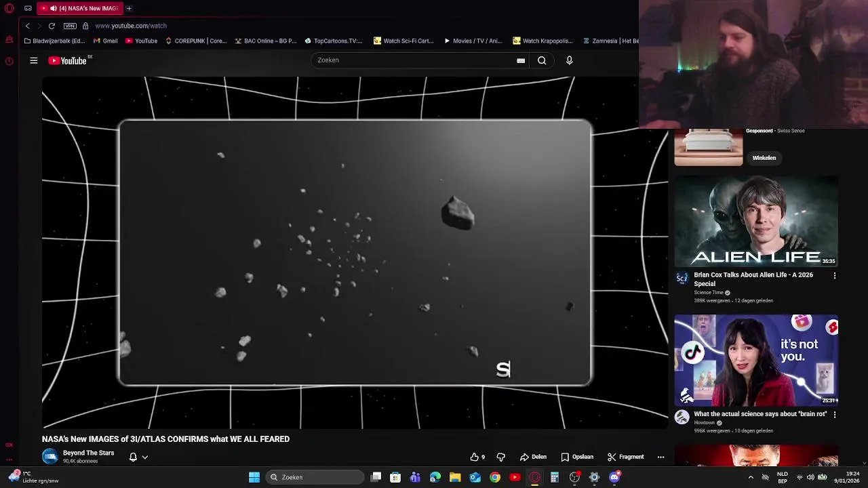Open the Windows Start menu

point(254,478)
